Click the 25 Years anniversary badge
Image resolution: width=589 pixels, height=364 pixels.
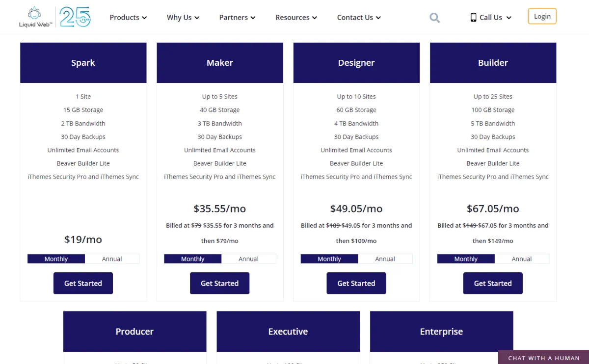coord(75,17)
